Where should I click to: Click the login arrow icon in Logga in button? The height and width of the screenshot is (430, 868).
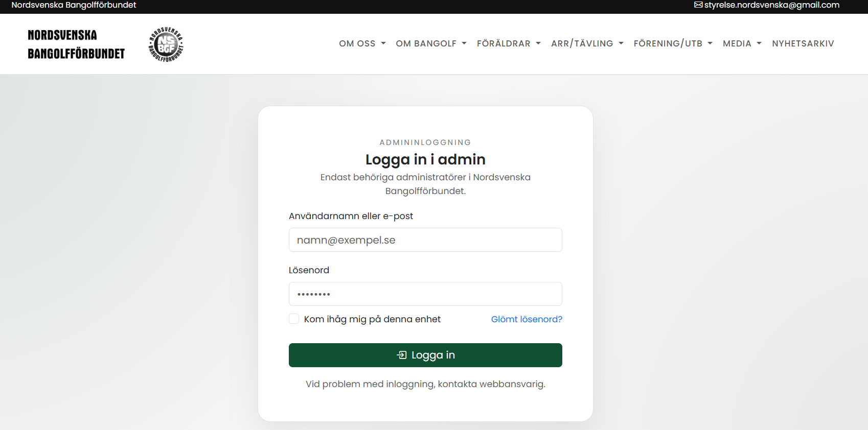click(x=402, y=355)
